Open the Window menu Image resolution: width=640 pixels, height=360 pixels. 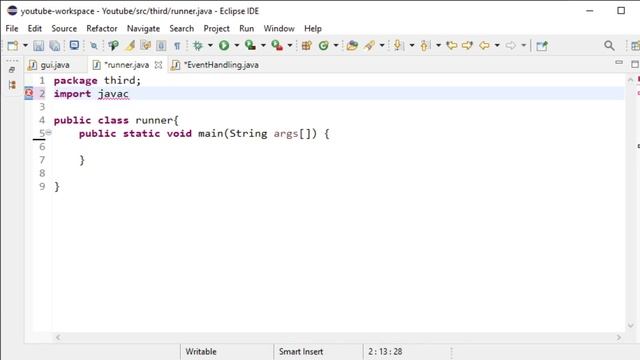tap(279, 29)
